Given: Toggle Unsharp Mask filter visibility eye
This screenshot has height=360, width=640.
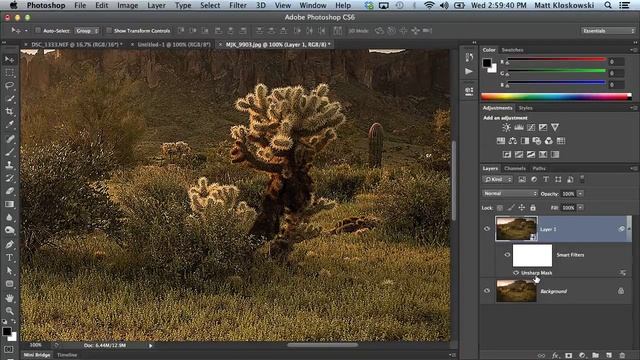Looking at the screenshot, I should click(x=516, y=273).
